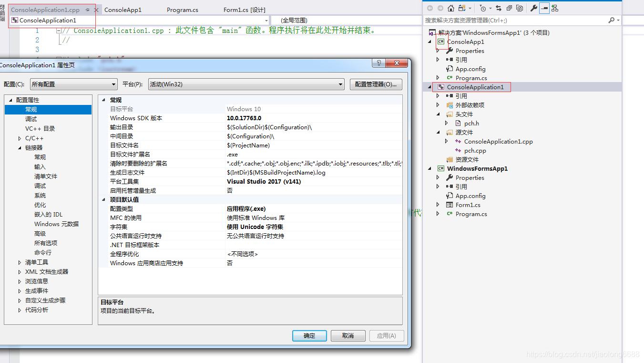Expand the 生成事件 node
644x363 pixels.
(20, 290)
